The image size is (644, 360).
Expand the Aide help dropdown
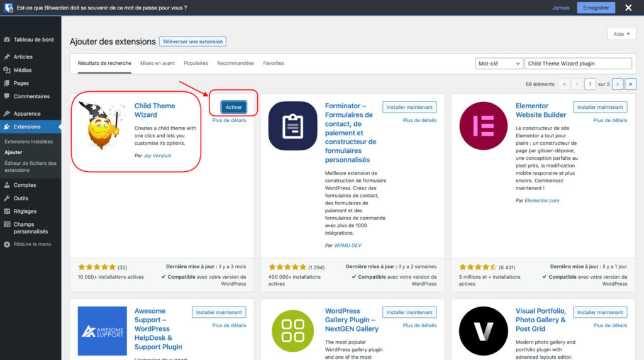click(x=621, y=34)
